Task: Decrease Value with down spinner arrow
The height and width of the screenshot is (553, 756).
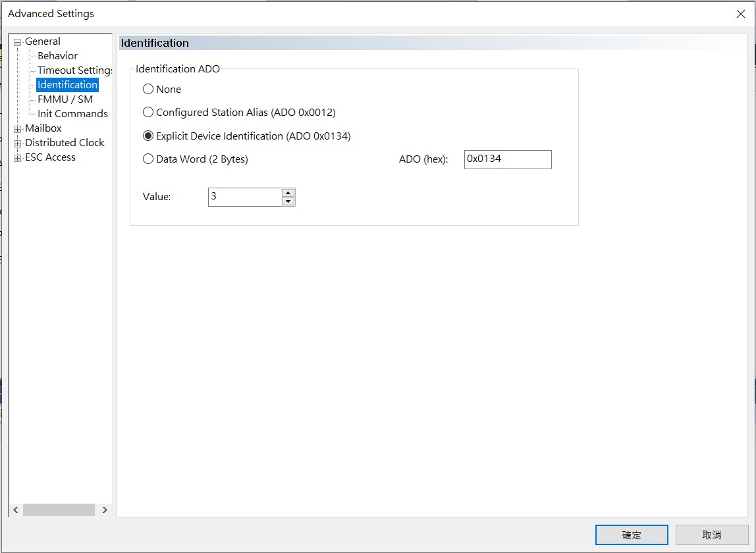Action: point(288,201)
